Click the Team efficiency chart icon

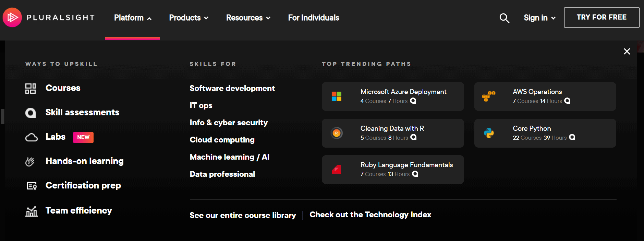(x=32, y=211)
